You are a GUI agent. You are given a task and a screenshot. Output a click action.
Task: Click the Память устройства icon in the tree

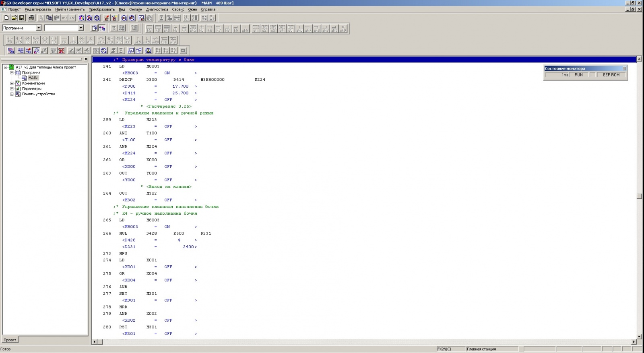(18, 94)
